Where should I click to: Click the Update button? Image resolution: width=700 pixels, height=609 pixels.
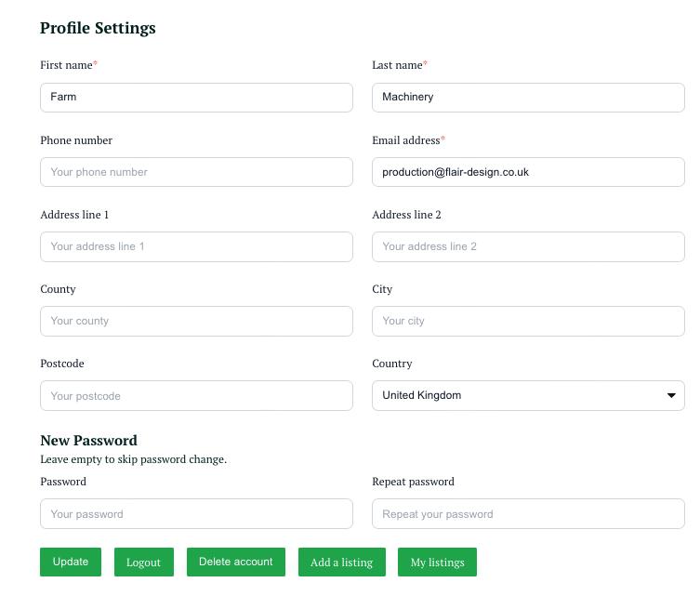click(71, 562)
